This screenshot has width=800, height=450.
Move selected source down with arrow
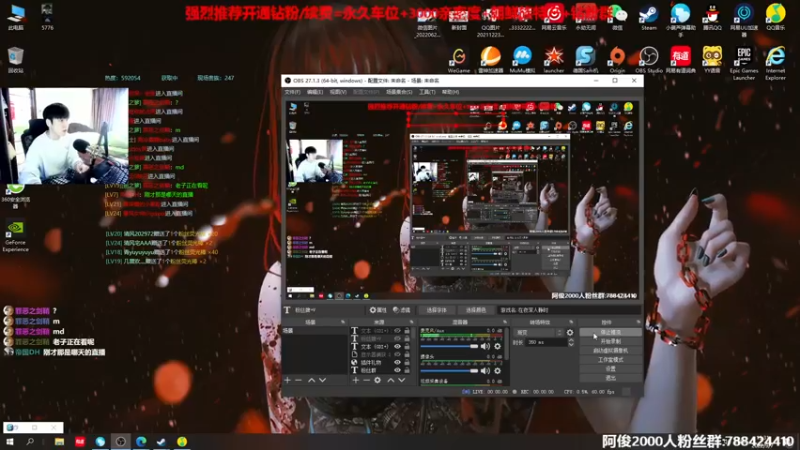point(402,380)
